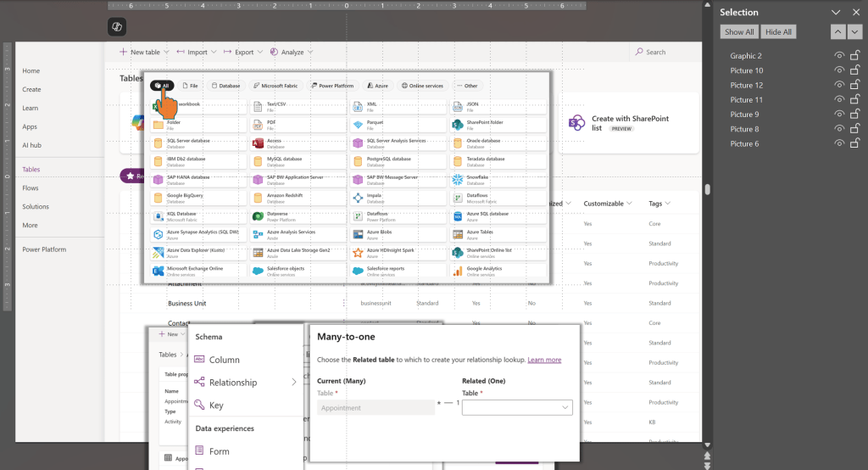The image size is (868, 470).
Task: Hide the Graphic 2 object
Action: pyautogui.click(x=838, y=56)
